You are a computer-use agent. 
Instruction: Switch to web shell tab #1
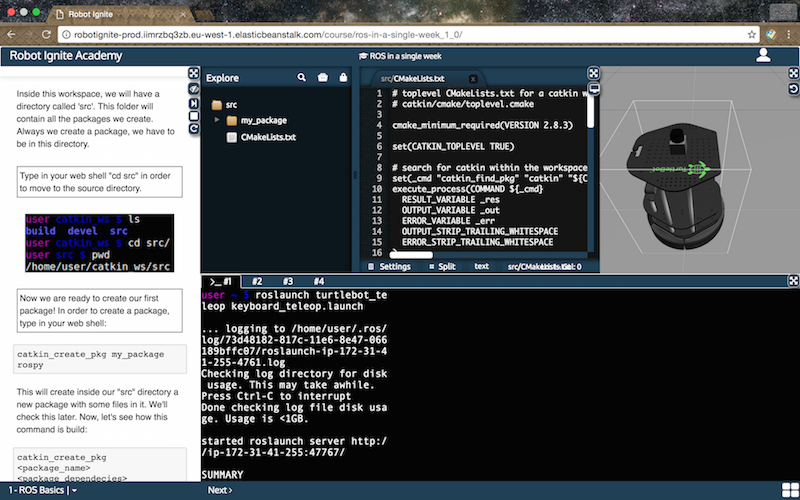(x=221, y=281)
